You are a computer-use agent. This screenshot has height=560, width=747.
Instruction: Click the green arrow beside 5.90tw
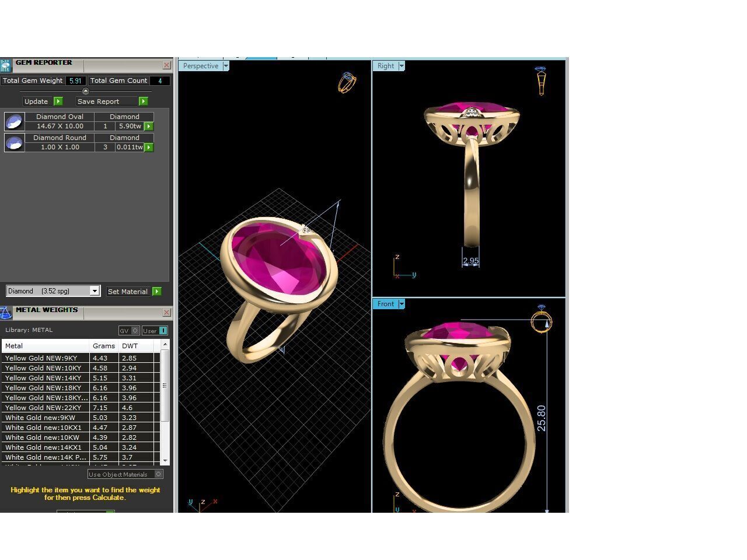click(x=149, y=126)
